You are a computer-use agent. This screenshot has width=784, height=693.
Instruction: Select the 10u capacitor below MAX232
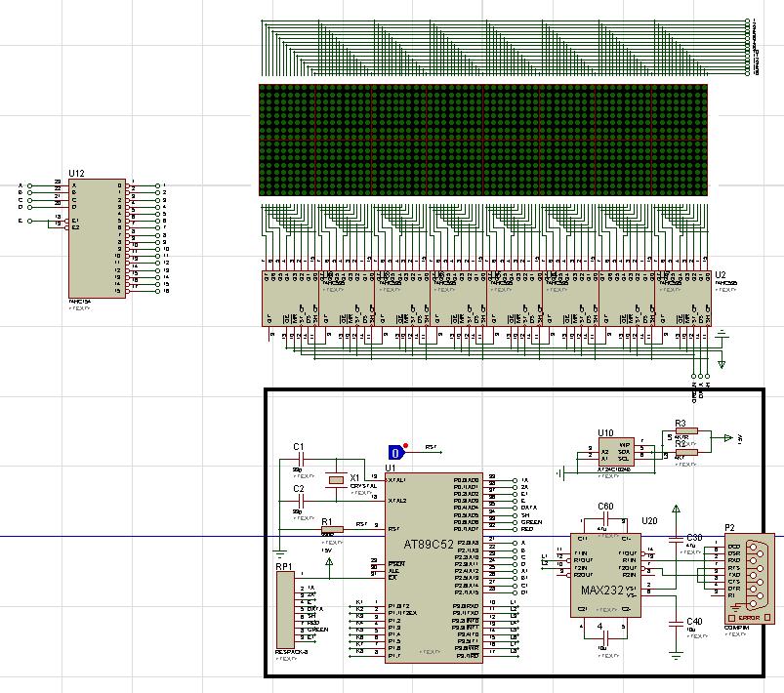pyautogui.click(x=605, y=638)
